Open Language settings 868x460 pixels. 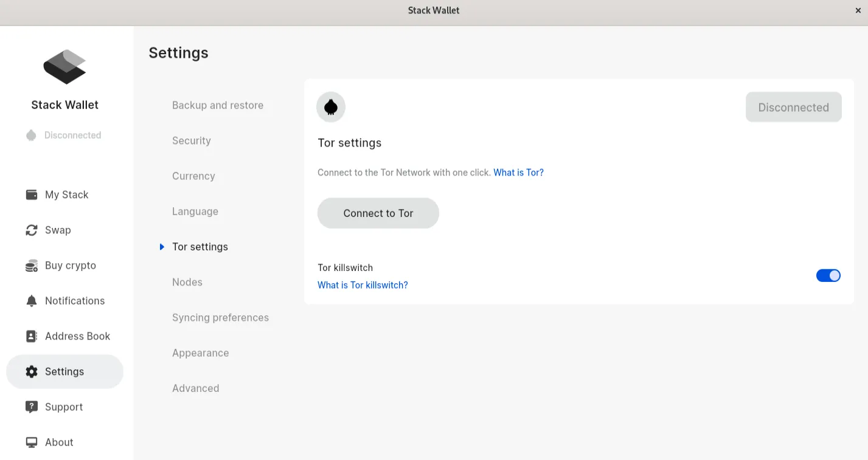[x=195, y=211]
